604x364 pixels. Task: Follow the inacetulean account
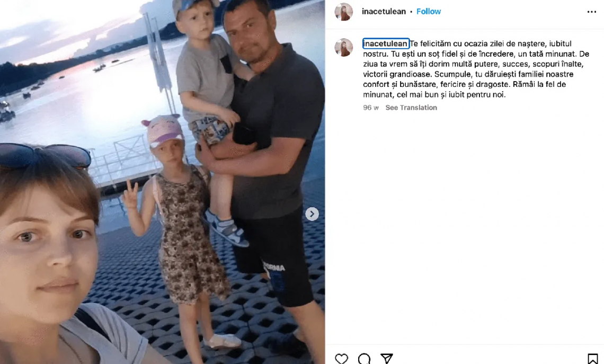[x=428, y=12]
